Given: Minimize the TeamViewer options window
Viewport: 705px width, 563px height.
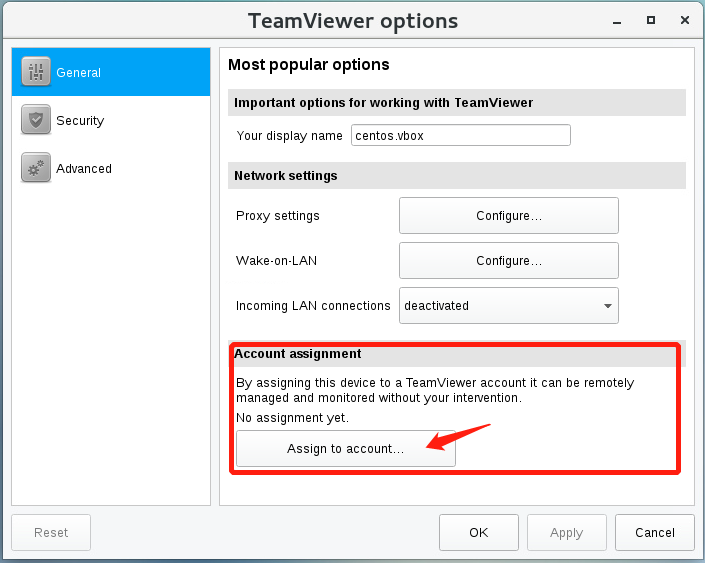Looking at the screenshot, I should point(617,21).
